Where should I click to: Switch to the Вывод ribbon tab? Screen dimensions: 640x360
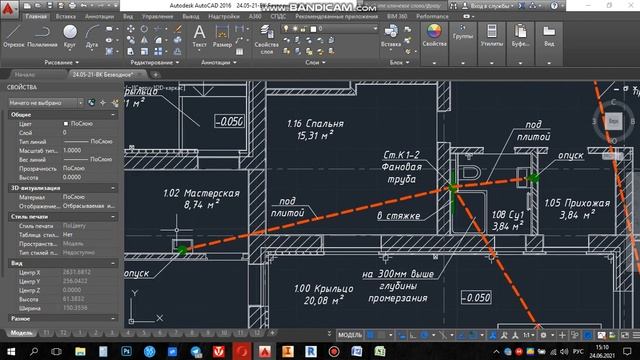(191, 16)
